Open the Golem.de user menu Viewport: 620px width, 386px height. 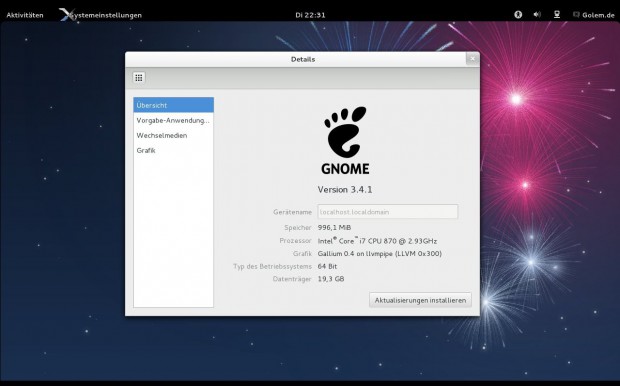(594, 15)
